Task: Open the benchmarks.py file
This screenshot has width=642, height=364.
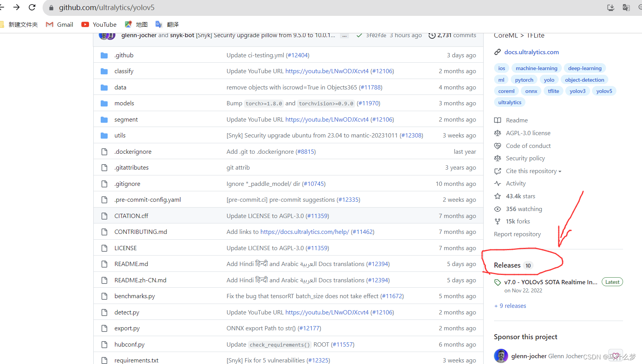Action: coord(134,296)
